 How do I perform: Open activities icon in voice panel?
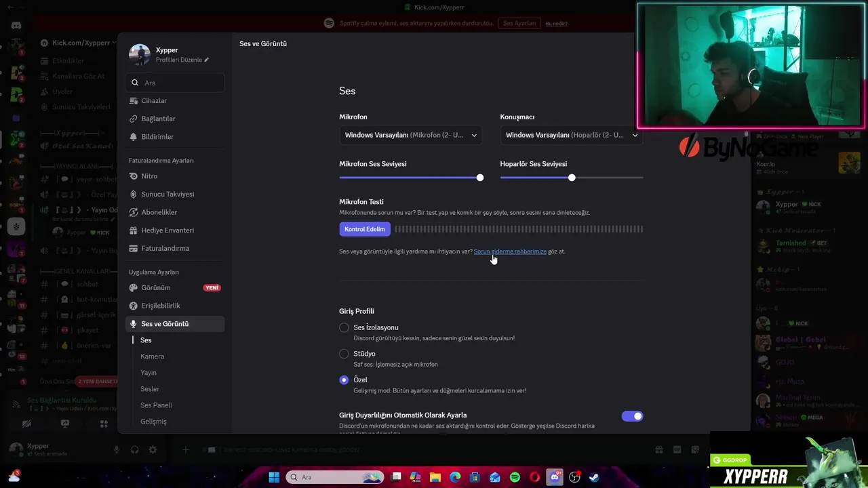coord(104,424)
